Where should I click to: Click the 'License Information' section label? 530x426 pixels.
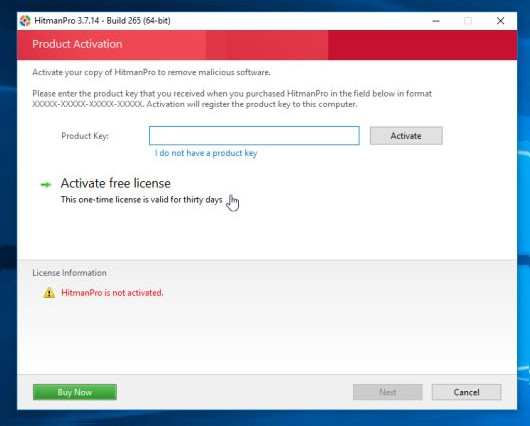(69, 273)
